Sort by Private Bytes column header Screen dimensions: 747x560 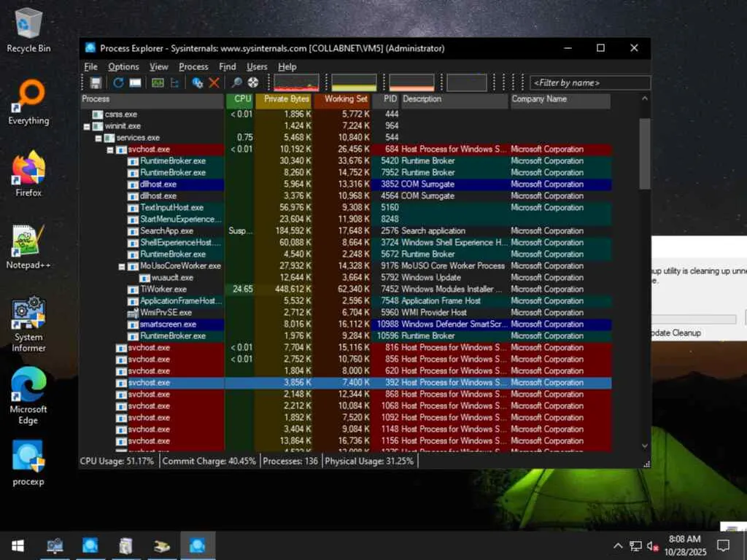tap(284, 100)
